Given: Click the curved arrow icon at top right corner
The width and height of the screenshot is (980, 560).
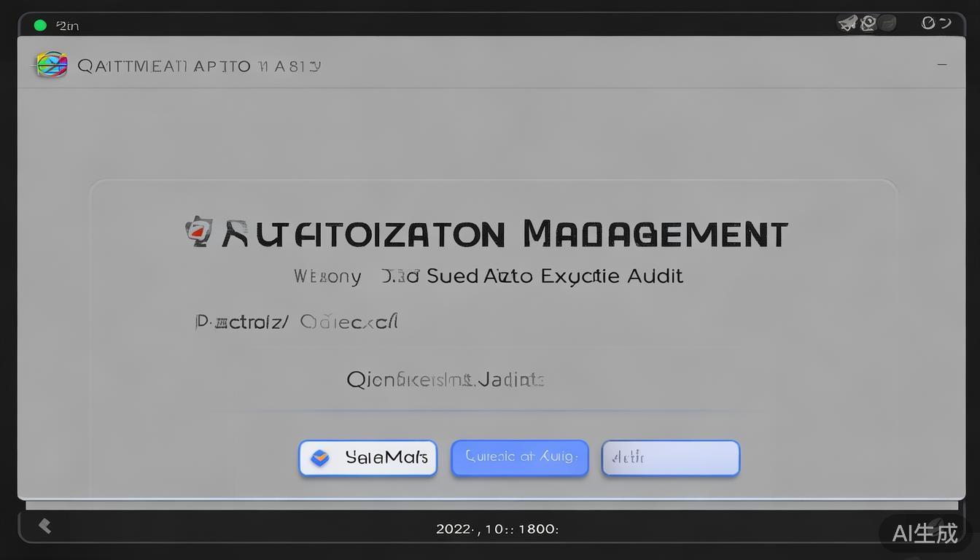Looking at the screenshot, I should [946, 23].
